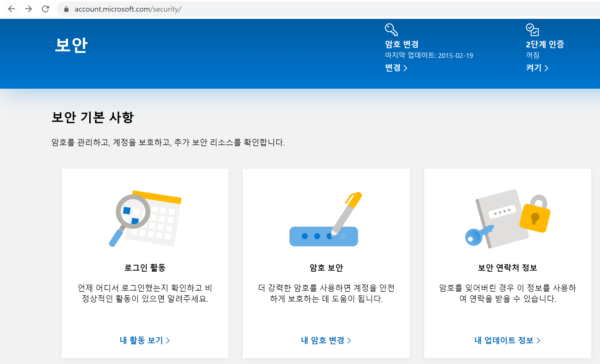
Task: Reload the page with refresh icon
Action: point(46,9)
